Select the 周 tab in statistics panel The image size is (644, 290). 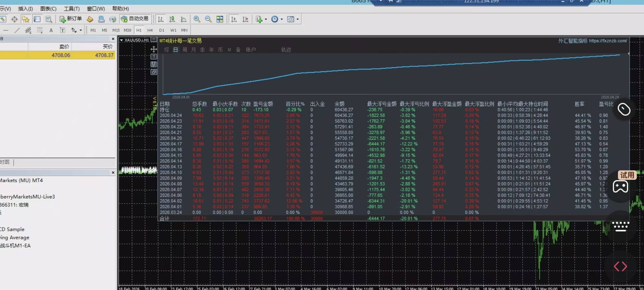pyautogui.click(x=185, y=50)
